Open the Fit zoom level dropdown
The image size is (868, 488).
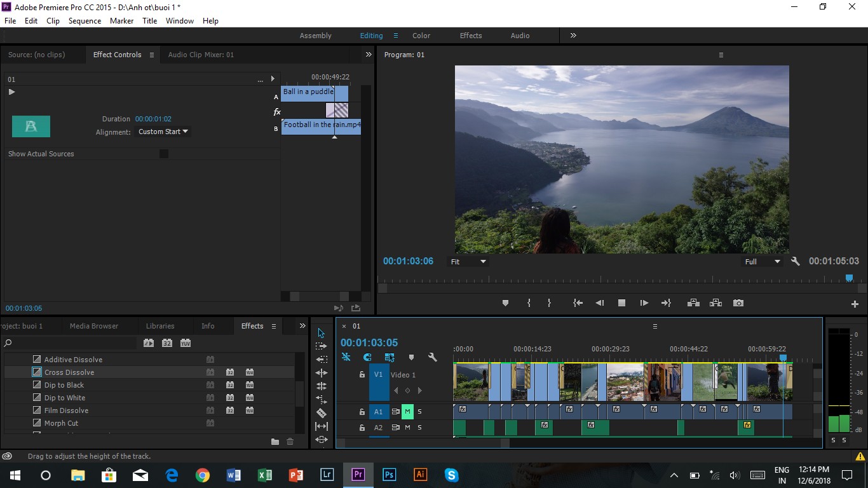tap(468, 261)
